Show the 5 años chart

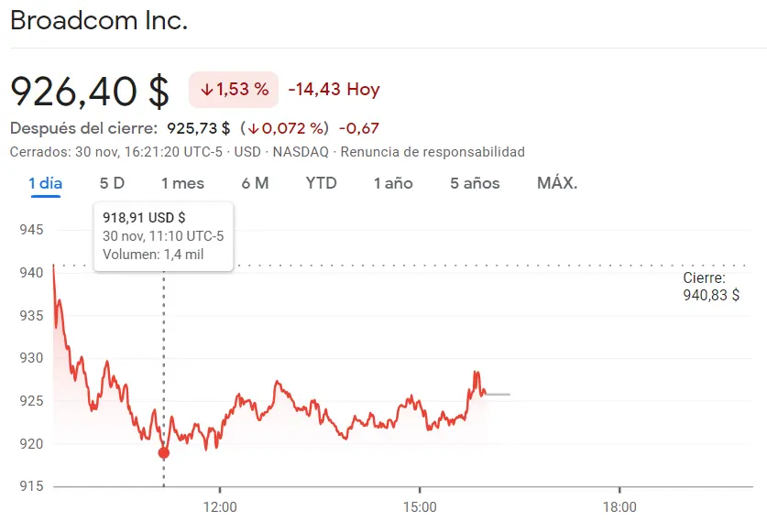pyautogui.click(x=473, y=182)
